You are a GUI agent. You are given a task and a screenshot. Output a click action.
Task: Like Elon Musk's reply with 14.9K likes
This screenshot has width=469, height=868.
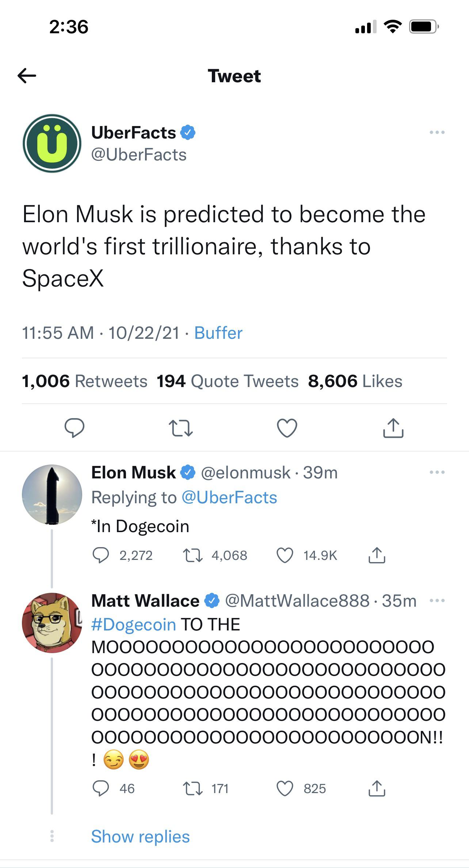tap(285, 556)
